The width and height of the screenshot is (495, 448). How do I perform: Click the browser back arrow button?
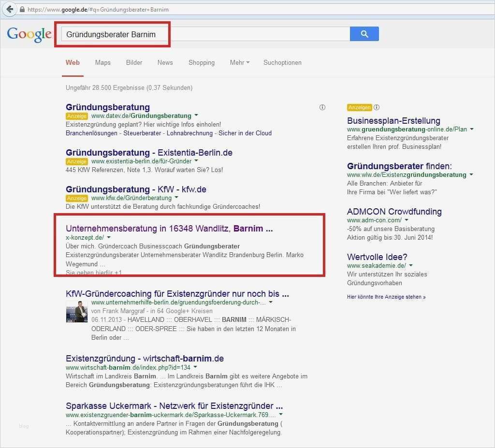[x=10, y=9]
